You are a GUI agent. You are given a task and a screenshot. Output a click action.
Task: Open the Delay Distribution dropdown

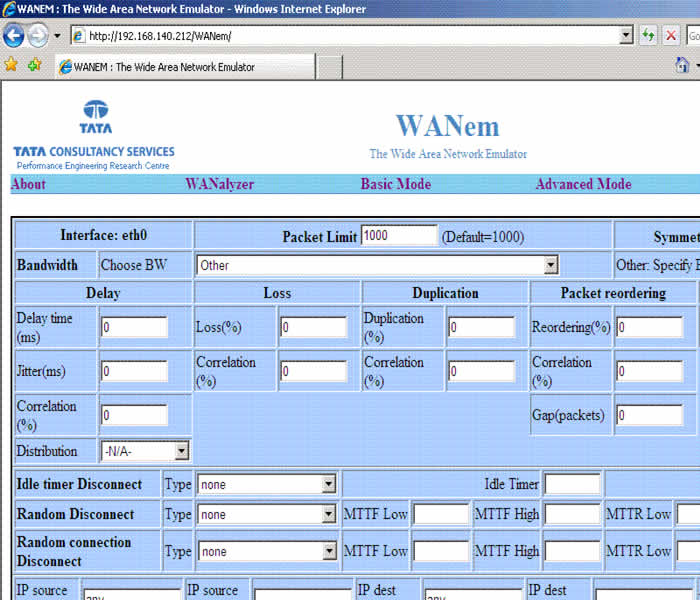click(x=180, y=451)
